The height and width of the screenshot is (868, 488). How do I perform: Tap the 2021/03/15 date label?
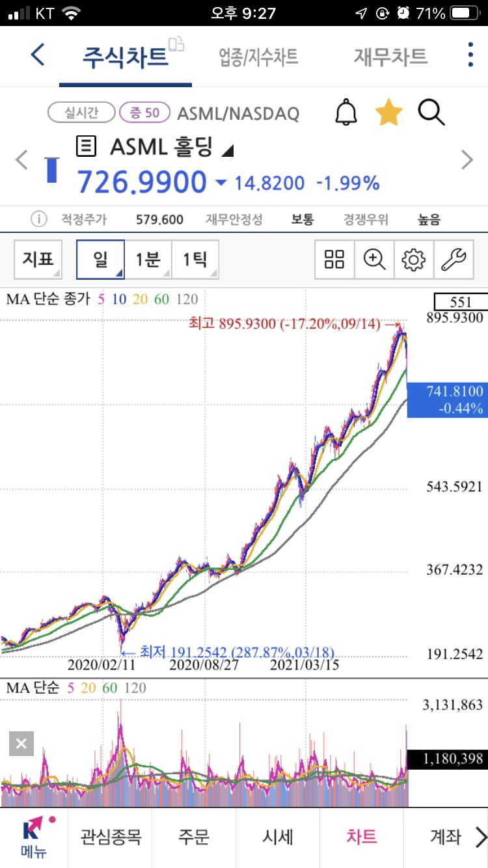coord(305,666)
